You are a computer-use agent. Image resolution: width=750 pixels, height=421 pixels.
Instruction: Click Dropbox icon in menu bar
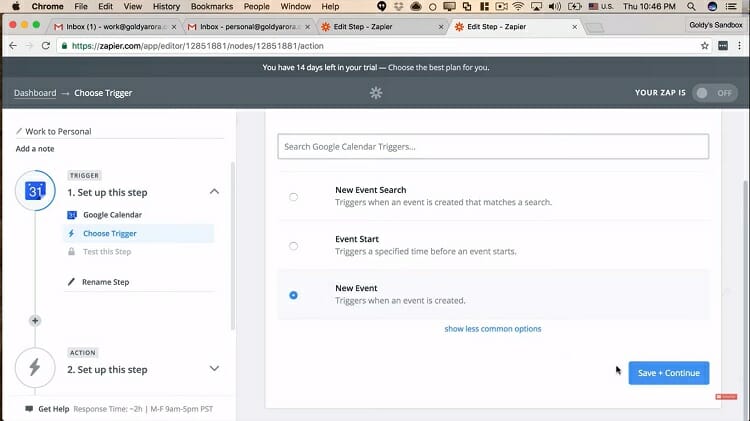(x=399, y=7)
